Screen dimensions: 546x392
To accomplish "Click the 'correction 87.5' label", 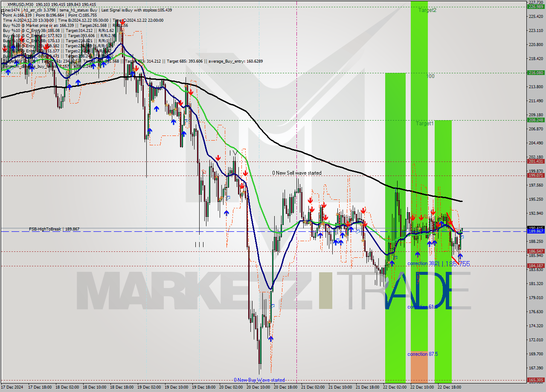I will [x=422, y=354].
